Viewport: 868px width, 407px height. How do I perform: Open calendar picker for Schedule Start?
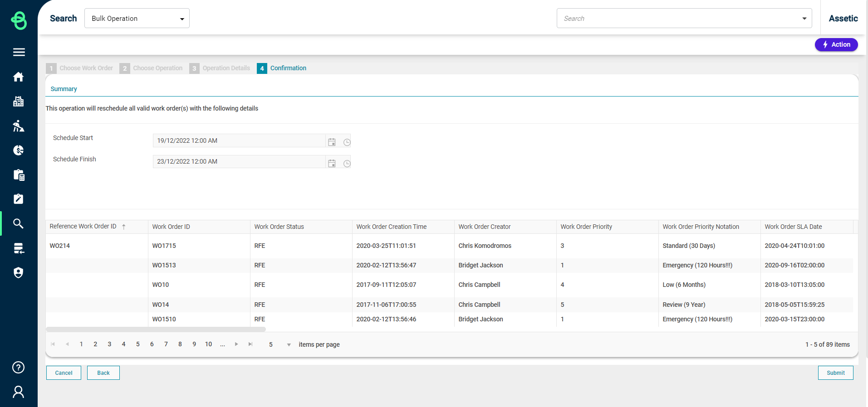pos(332,142)
